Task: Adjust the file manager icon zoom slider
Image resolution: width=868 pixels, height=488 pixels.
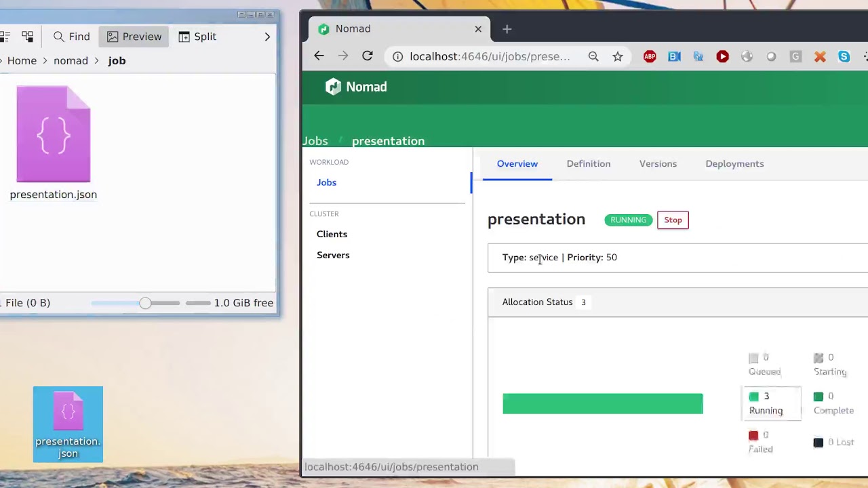Action: tap(145, 303)
